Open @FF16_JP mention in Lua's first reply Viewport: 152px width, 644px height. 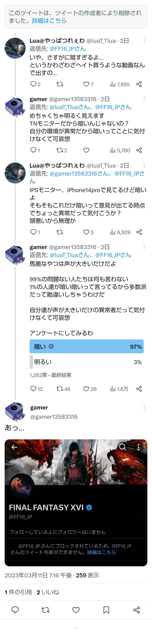(x=67, y=49)
